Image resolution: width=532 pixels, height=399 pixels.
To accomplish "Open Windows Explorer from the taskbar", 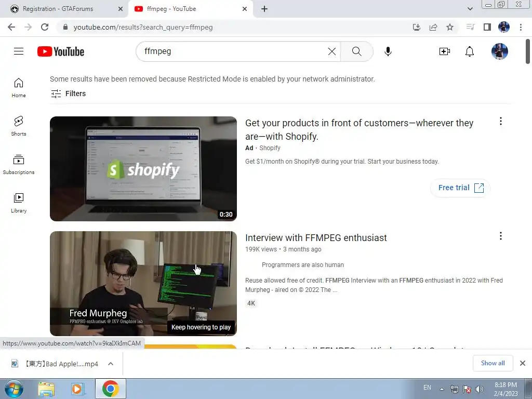I will tap(46, 389).
